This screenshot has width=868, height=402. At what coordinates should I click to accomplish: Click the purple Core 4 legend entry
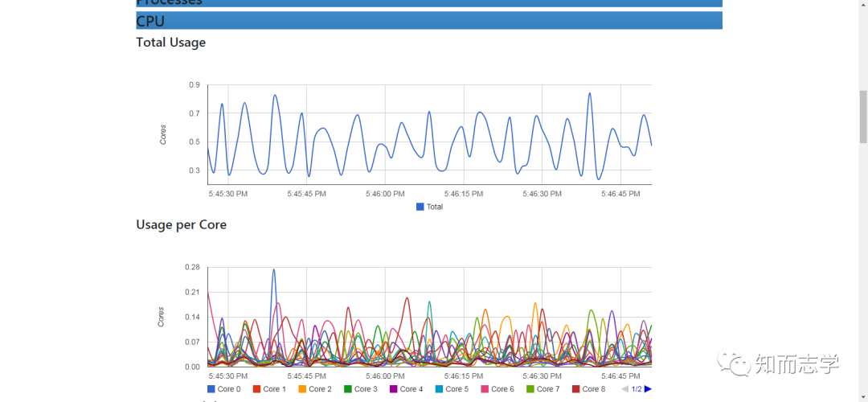pos(407,388)
